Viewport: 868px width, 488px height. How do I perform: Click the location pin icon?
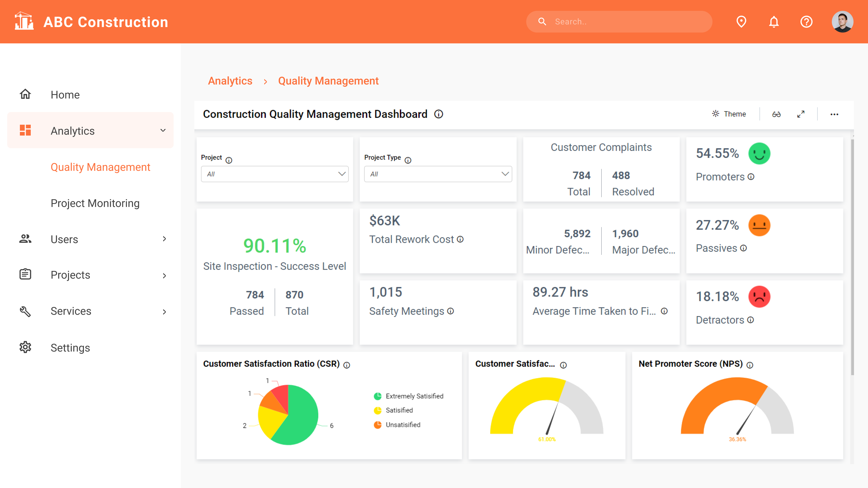[741, 21]
